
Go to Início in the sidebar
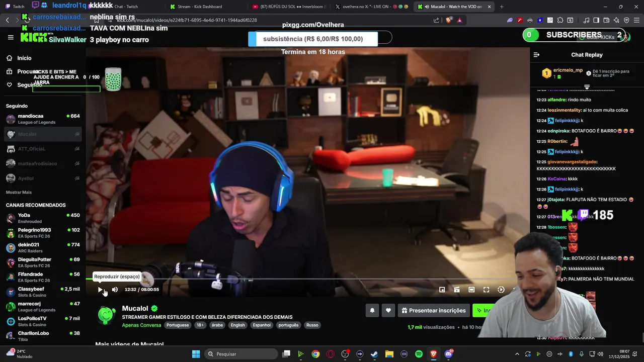[x=20, y=58]
